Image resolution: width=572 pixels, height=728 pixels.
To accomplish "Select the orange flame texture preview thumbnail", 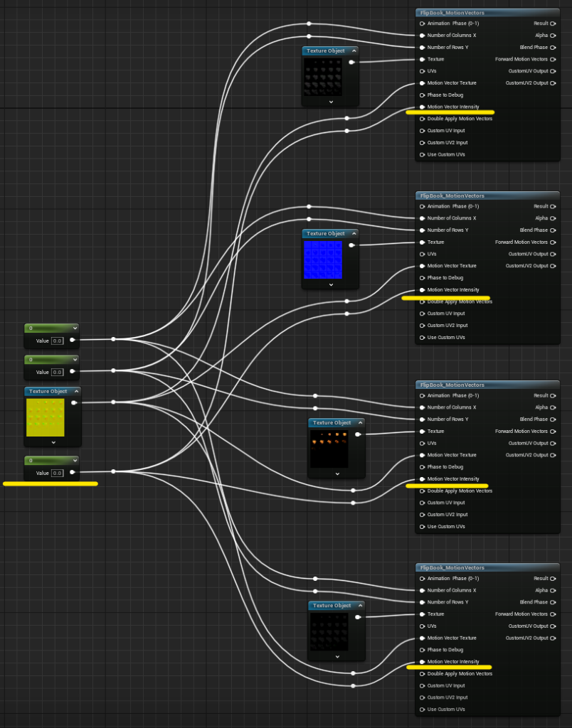I will 329,449.
